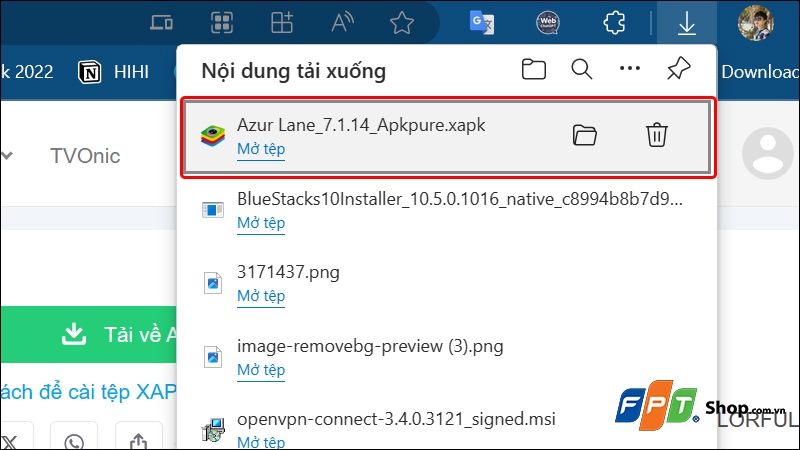The image size is (800, 450).
Task: Open the Collections add icon
Action: [282, 23]
